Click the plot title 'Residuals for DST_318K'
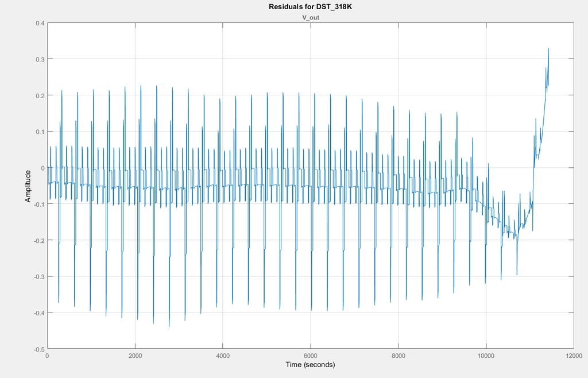 [x=310, y=7]
